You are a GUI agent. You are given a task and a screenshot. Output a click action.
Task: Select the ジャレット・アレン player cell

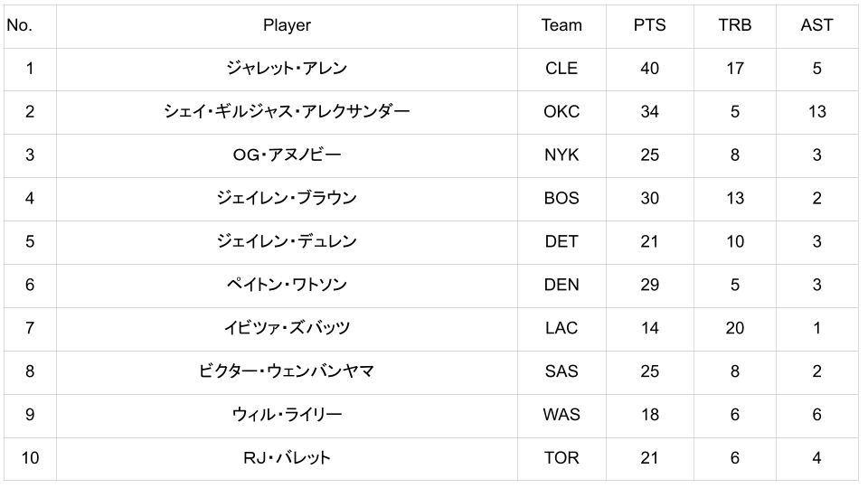(287, 69)
